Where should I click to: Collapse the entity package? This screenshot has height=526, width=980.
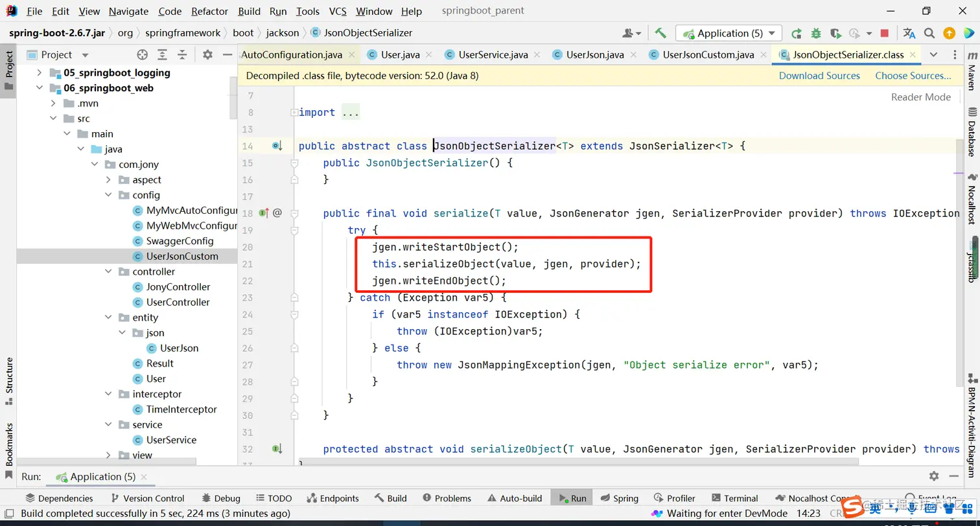pos(108,317)
